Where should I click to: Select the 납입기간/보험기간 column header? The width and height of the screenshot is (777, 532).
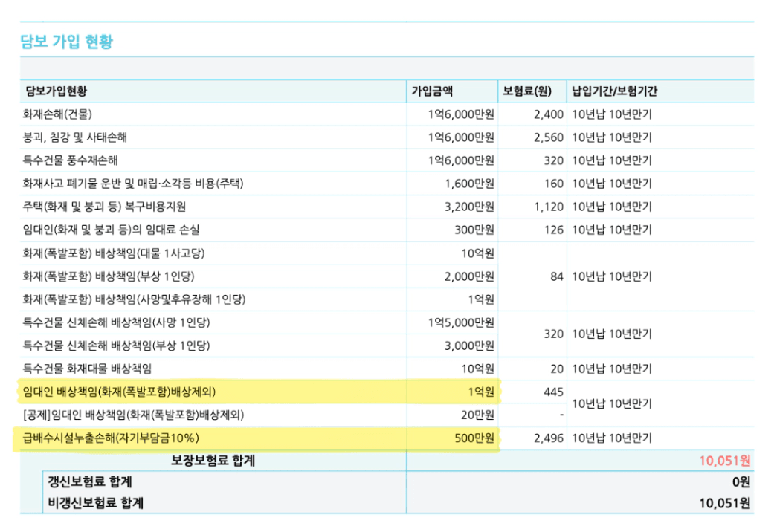(614, 91)
